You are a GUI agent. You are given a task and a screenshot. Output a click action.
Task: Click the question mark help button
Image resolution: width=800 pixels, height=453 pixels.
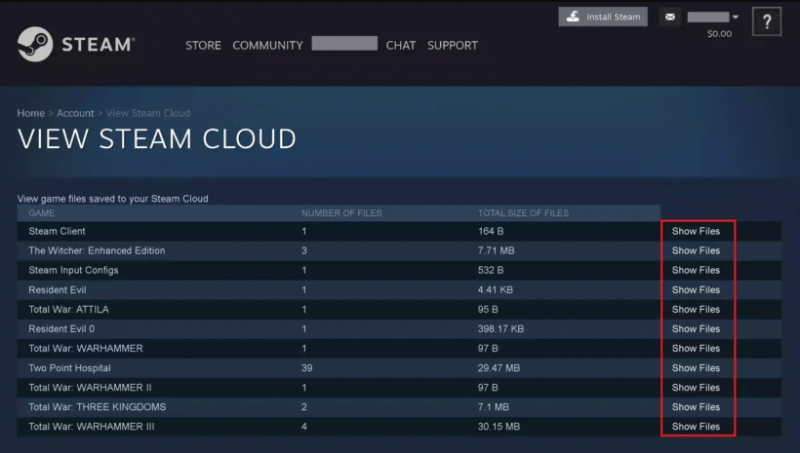click(766, 22)
